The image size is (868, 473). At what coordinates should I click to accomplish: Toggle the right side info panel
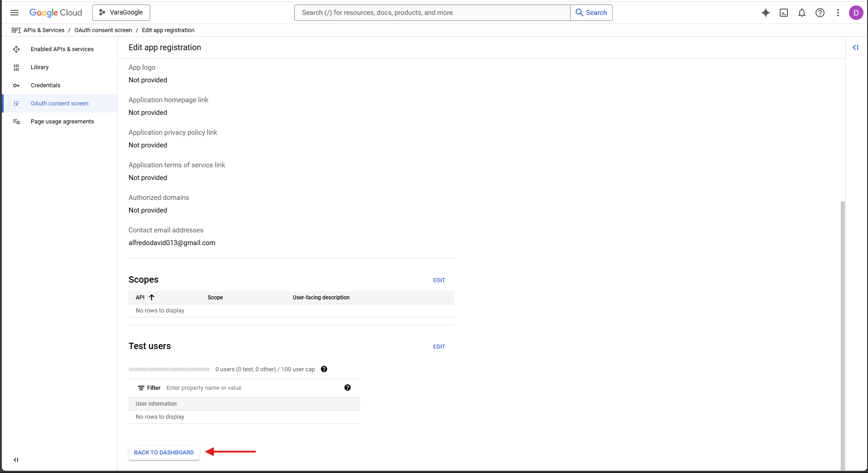(855, 47)
